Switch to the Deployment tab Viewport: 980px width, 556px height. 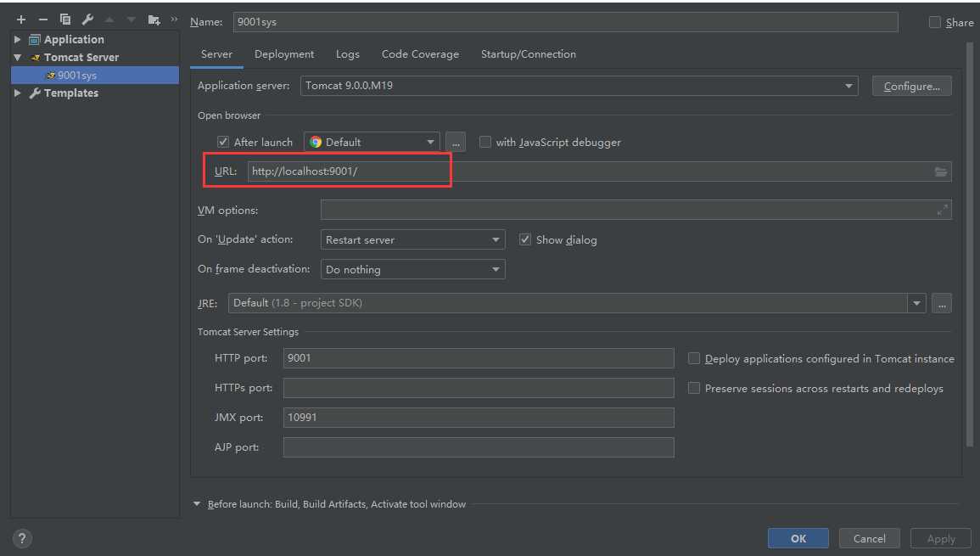(284, 54)
